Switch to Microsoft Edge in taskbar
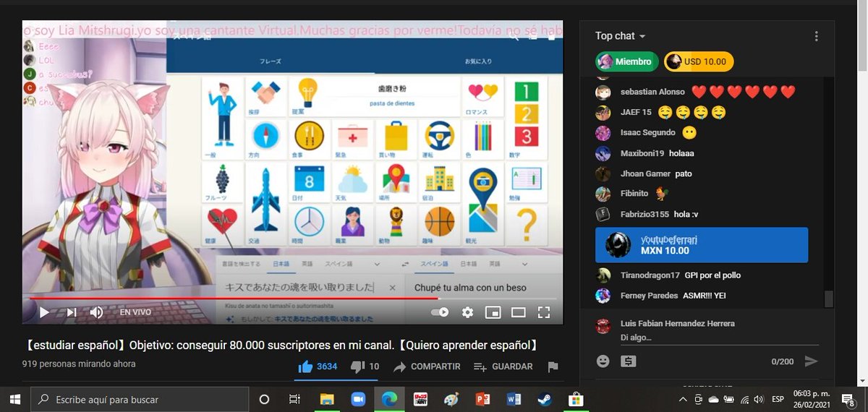This screenshot has height=412, width=868. [389, 399]
